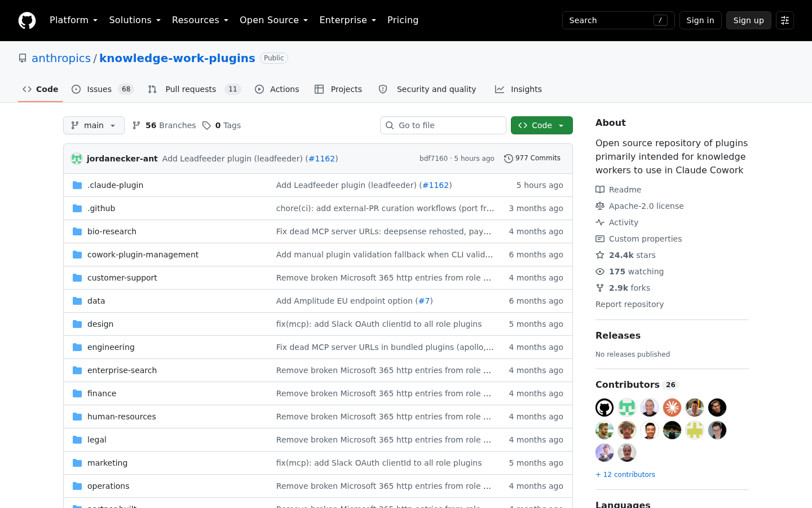812x508 pixels.
Task: Click the folder icon beside bio-research
Action: pos(77,231)
